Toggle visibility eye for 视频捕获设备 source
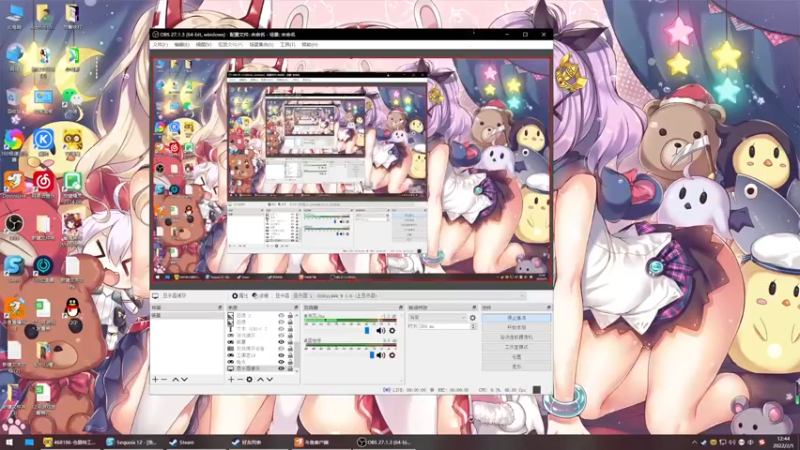Image resolution: width=800 pixels, height=450 pixels. (x=281, y=348)
